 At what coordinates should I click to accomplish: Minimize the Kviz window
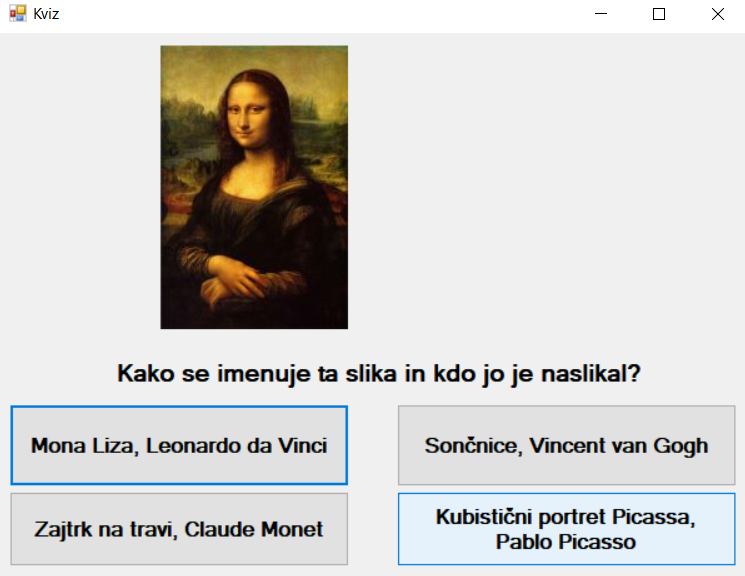pyautogui.click(x=602, y=14)
